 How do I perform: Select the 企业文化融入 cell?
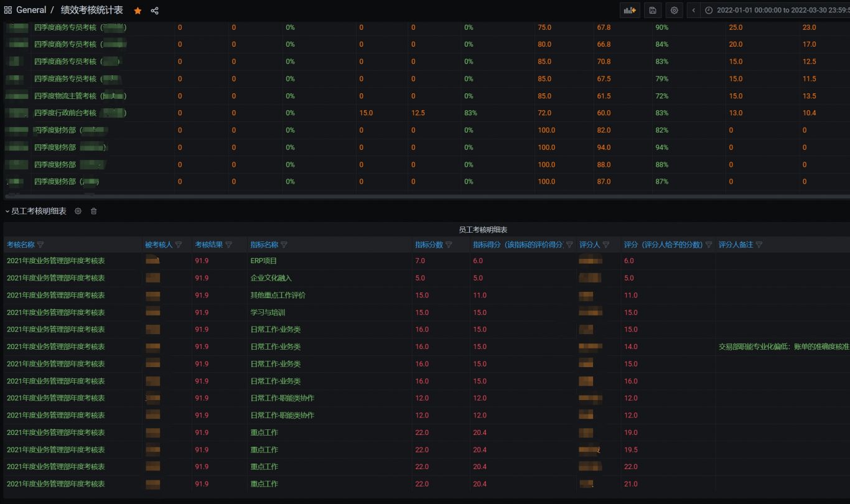(271, 278)
